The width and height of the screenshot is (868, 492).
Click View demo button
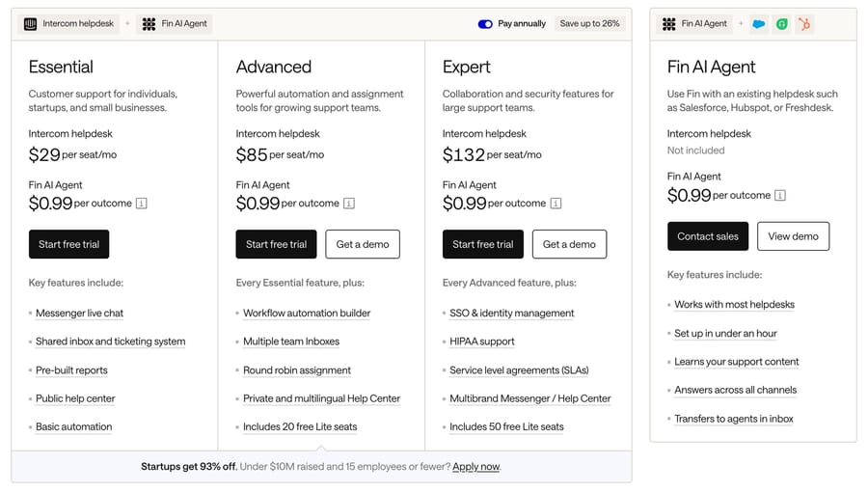click(x=794, y=236)
